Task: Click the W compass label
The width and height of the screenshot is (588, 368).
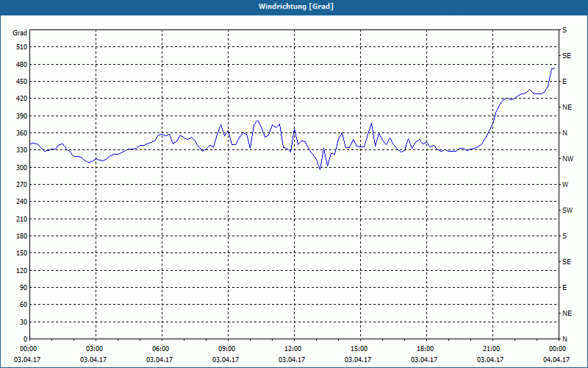Action: (565, 185)
